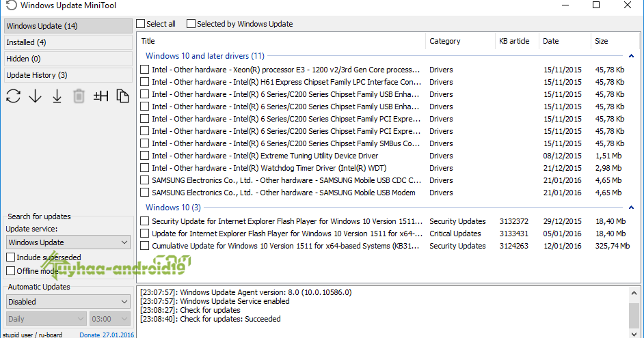
Task: Click the Critical Updates category cell
Action: point(455,234)
